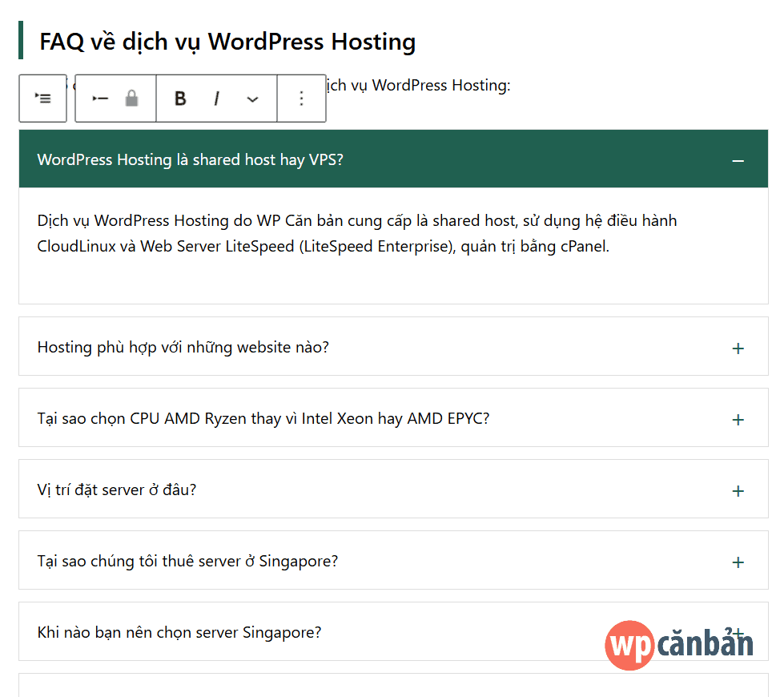Image resolution: width=784 pixels, height=697 pixels.
Task: Toggle italic formatting
Action: (x=216, y=99)
